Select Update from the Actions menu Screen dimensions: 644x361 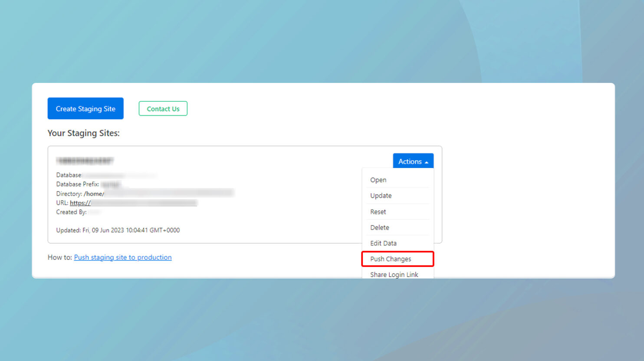pos(381,196)
